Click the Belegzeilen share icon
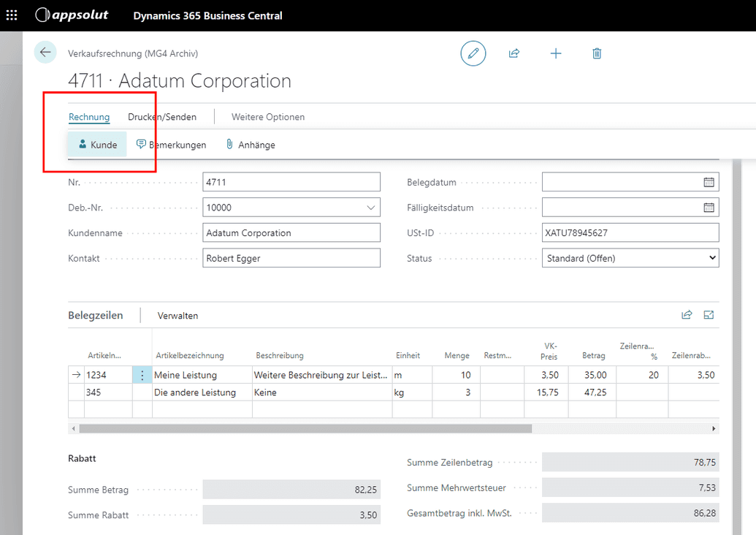Viewport: 756px width, 535px height. (687, 315)
